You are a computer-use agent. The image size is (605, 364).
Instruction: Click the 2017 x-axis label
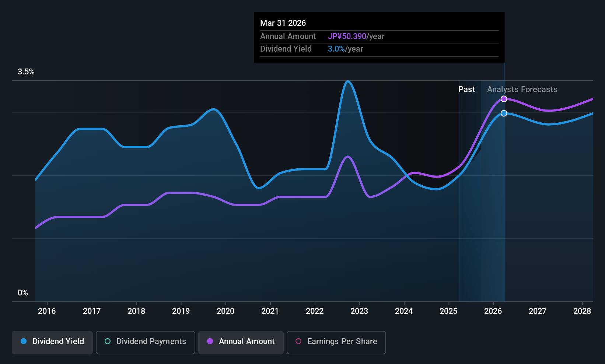click(92, 311)
